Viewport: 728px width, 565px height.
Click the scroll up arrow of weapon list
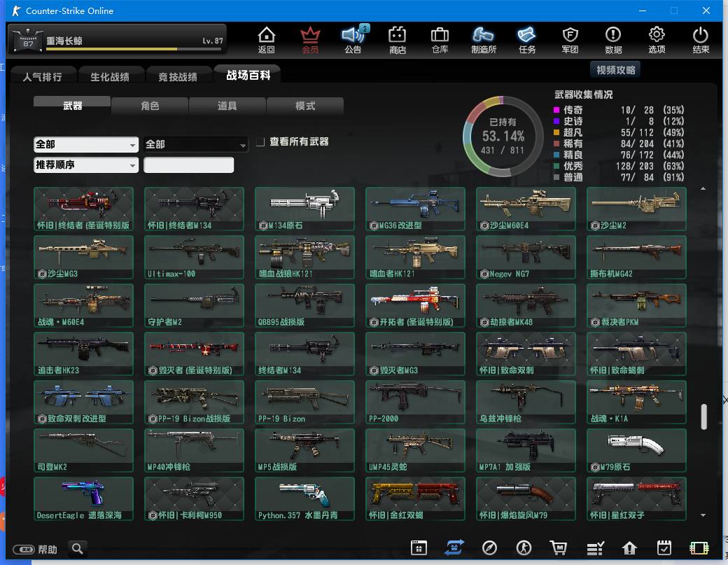[x=703, y=189]
